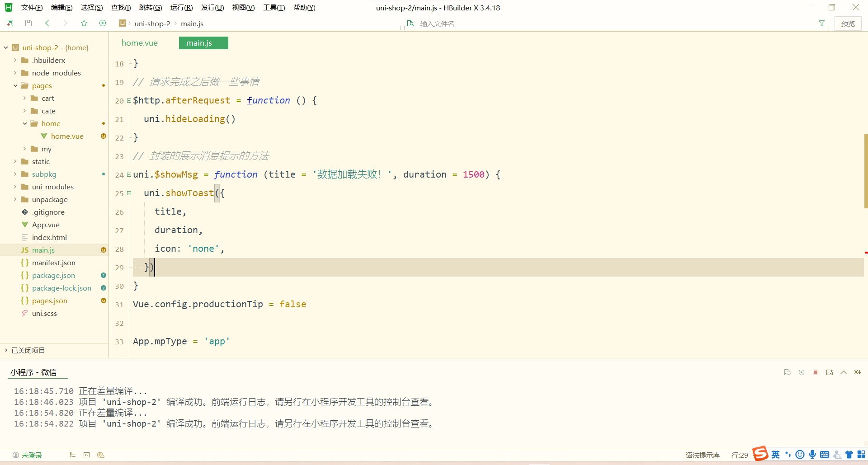Open the 运行(R) menu

[x=181, y=7]
